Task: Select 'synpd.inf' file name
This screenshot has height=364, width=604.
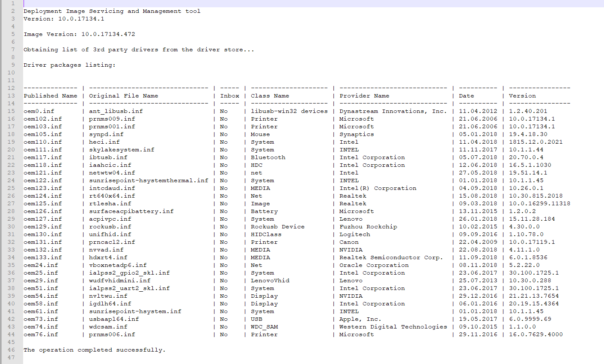Action: (106, 134)
